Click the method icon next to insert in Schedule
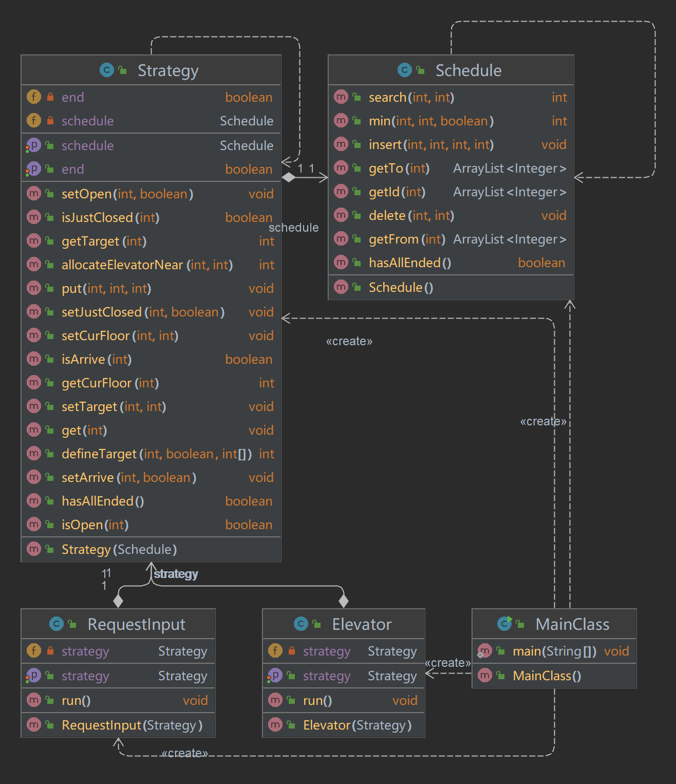 341,144
